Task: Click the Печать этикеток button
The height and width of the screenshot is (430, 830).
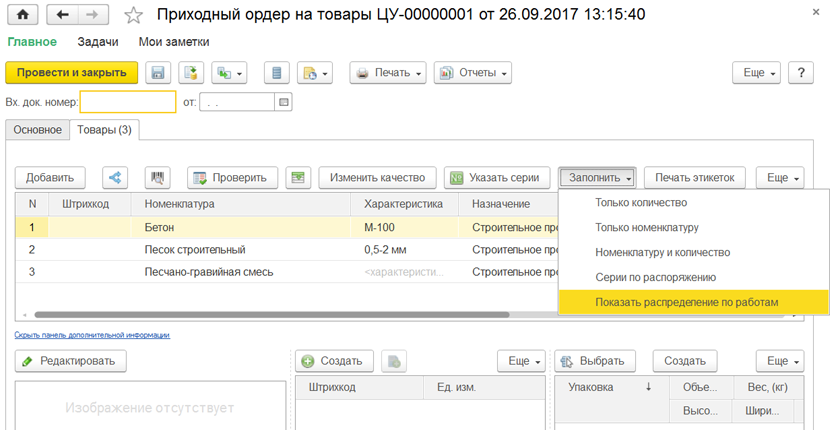Action: 694,177
